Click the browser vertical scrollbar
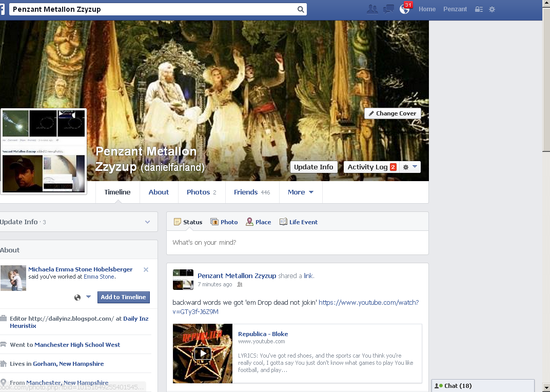The height and width of the screenshot is (392, 550). coord(546,81)
